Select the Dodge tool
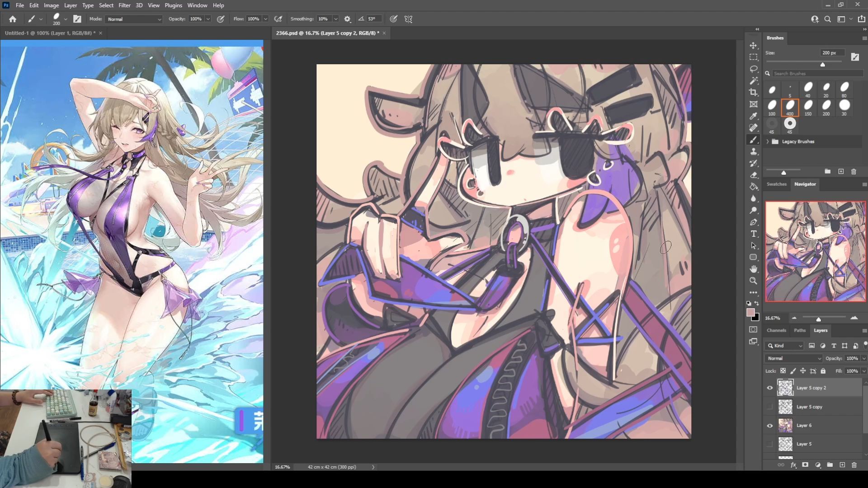The height and width of the screenshot is (488, 868). pos(753,211)
